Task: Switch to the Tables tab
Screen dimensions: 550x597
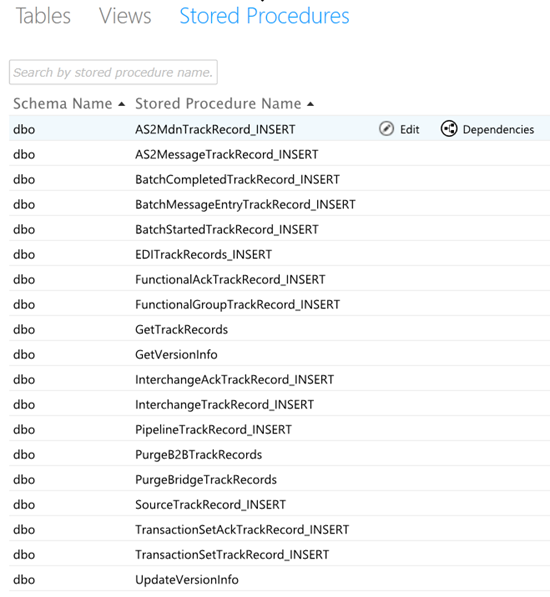Action: click(x=43, y=16)
